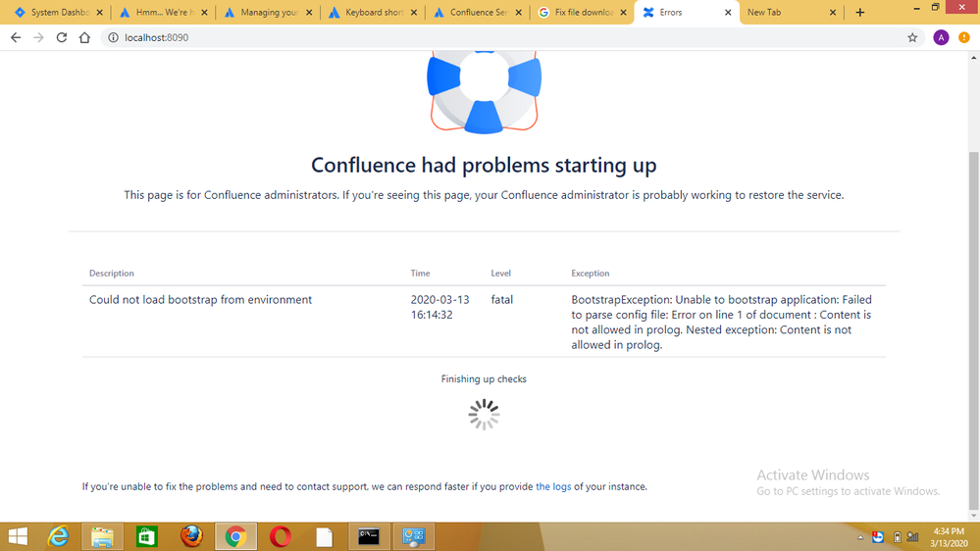Open the Windows Store taskbar icon
This screenshot has height=551, width=980.
[x=146, y=536]
